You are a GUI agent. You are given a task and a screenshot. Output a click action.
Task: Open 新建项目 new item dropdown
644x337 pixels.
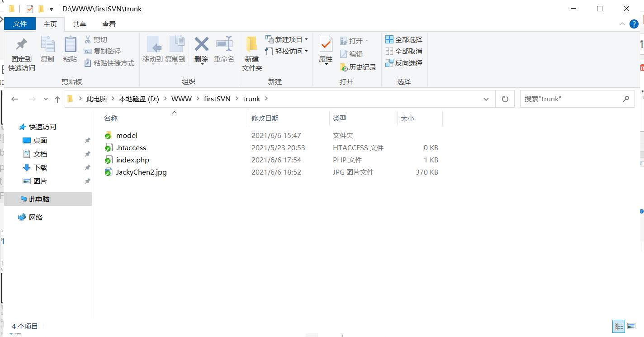pos(287,39)
